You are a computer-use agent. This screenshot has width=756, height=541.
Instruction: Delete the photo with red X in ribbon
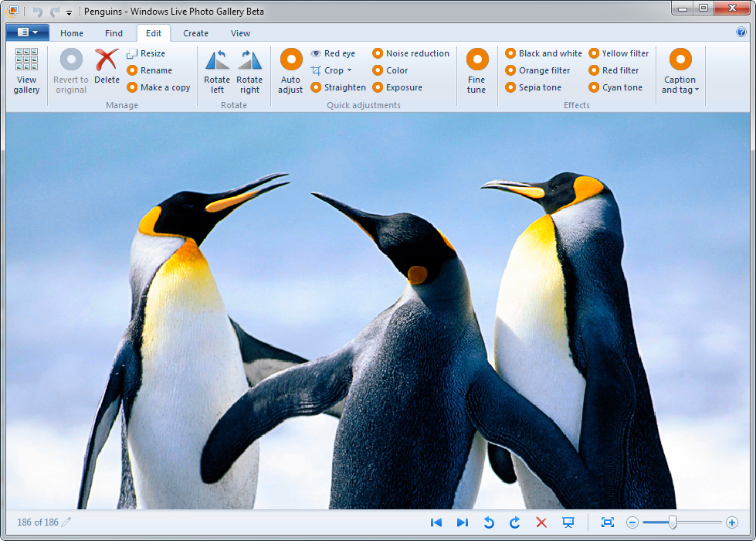pyautogui.click(x=107, y=66)
